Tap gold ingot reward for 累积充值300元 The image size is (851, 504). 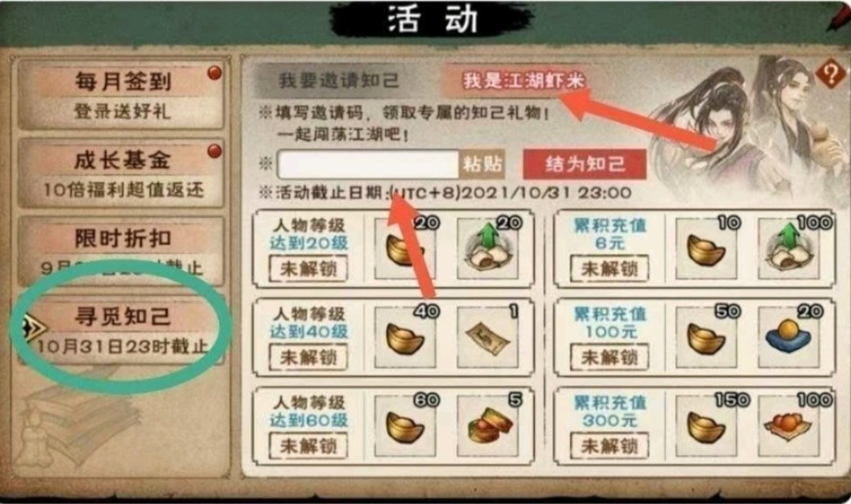(706, 426)
